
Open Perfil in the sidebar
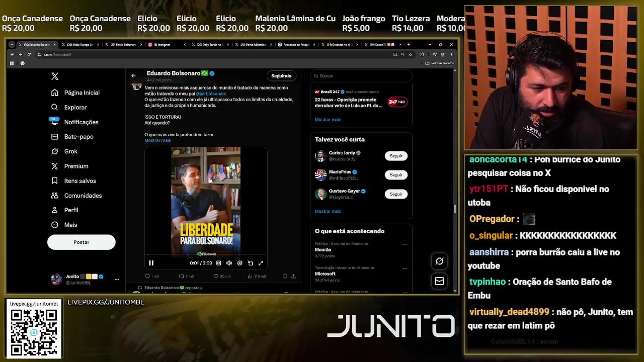tap(64, 210)
